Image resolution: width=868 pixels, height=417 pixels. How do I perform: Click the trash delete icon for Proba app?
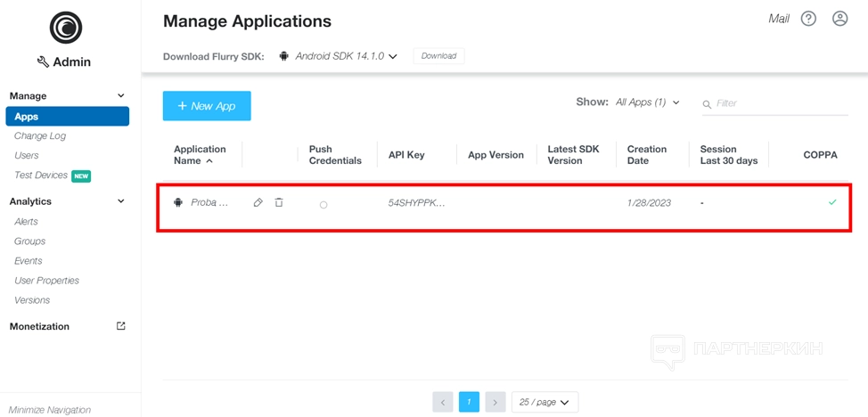[279, 203]
